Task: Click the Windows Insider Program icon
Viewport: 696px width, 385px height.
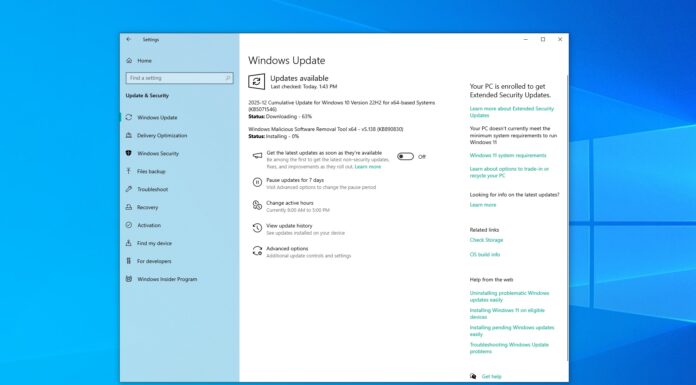Action: (129, 279)
